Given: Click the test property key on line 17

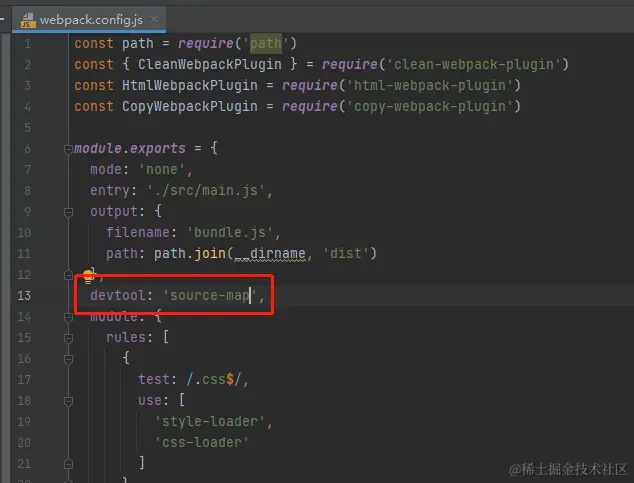Looking at the screenshot, I should click(x=154, y=380).
